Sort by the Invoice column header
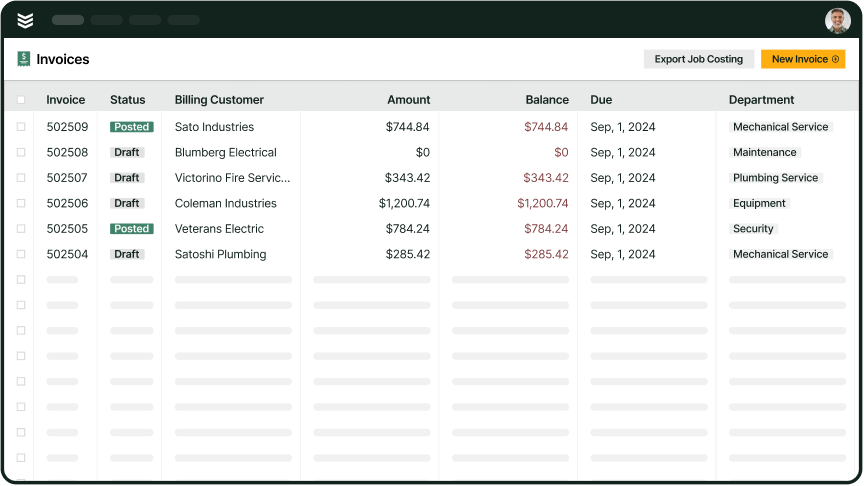Image resolution: width=864 pixels, height=486 pixels. tap(66, 100)
